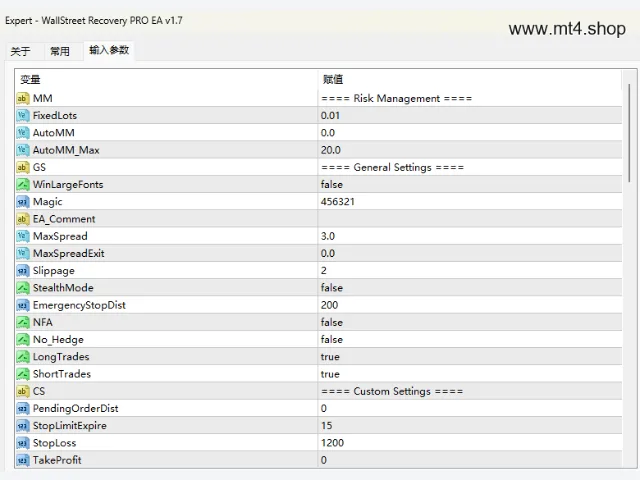Image resolution: width=640 pixels, height=480 pixels.
Task: Click the '==== Risk Management ====' value
Action: pyautogui.click(x=396, y=98)
